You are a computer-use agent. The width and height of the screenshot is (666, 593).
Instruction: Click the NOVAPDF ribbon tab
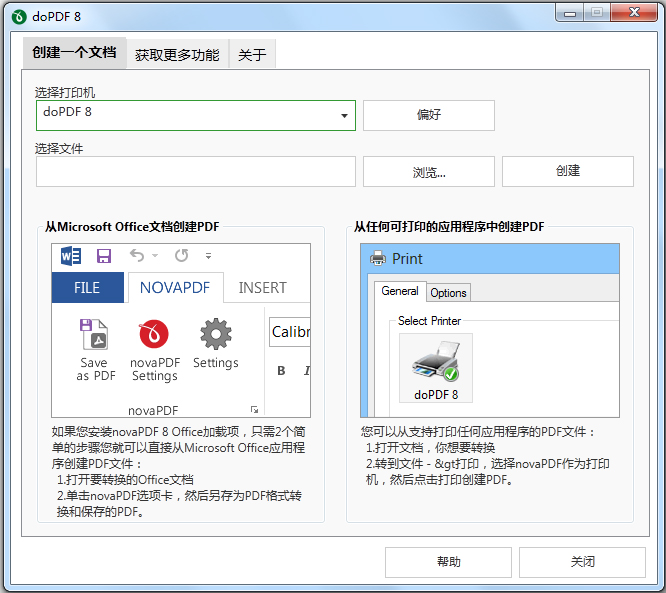tap(175, 288)
